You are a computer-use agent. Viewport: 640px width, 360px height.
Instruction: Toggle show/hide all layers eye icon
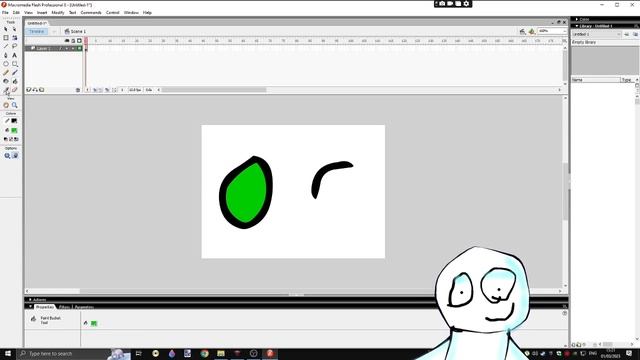point(67,41)
